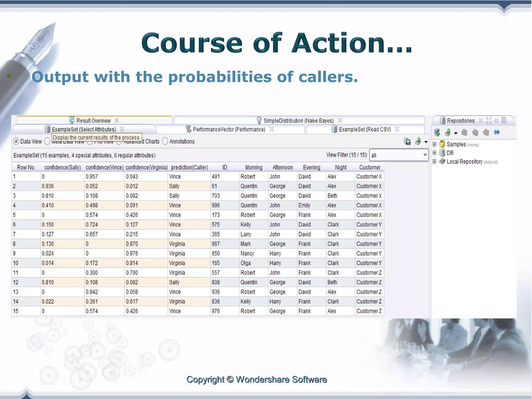This screenshot has width=532, height=399.
Task: Select the Annotations radio button
Action: 165,141
